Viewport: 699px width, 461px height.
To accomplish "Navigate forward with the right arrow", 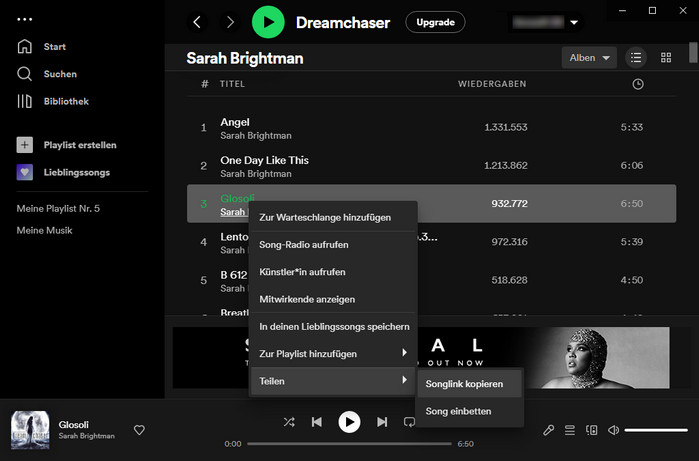I will pyautogui.click(x=230, y=22).
